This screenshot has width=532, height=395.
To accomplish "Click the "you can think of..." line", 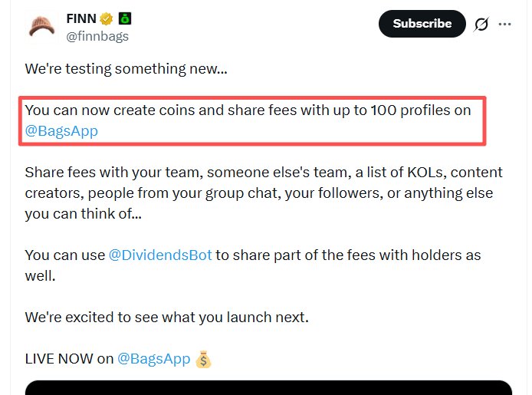I will (x=83, y=214).
